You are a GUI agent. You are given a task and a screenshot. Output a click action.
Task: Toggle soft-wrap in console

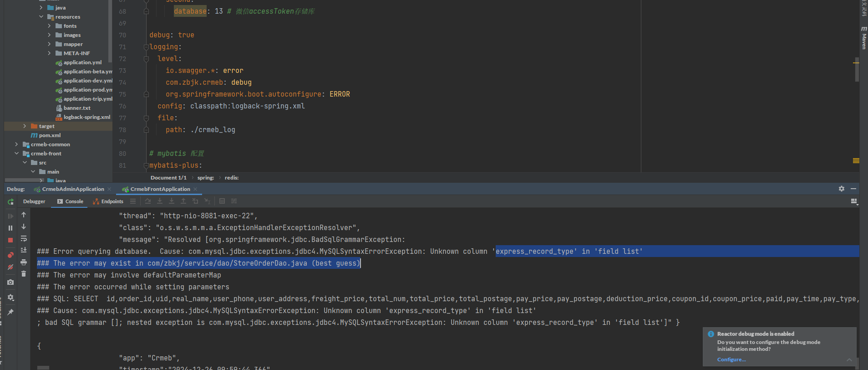click(x=24, y=238)
